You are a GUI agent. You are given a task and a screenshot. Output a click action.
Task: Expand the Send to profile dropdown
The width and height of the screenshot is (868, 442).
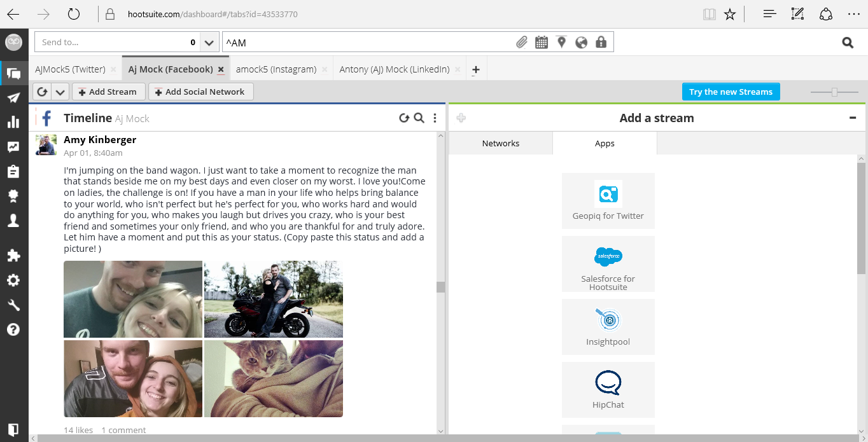click(209, 43)
